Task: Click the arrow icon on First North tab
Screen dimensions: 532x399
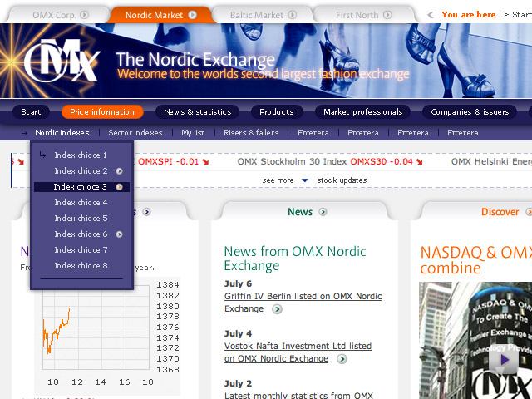Action: pyautogui.click(x=387, y=15)
